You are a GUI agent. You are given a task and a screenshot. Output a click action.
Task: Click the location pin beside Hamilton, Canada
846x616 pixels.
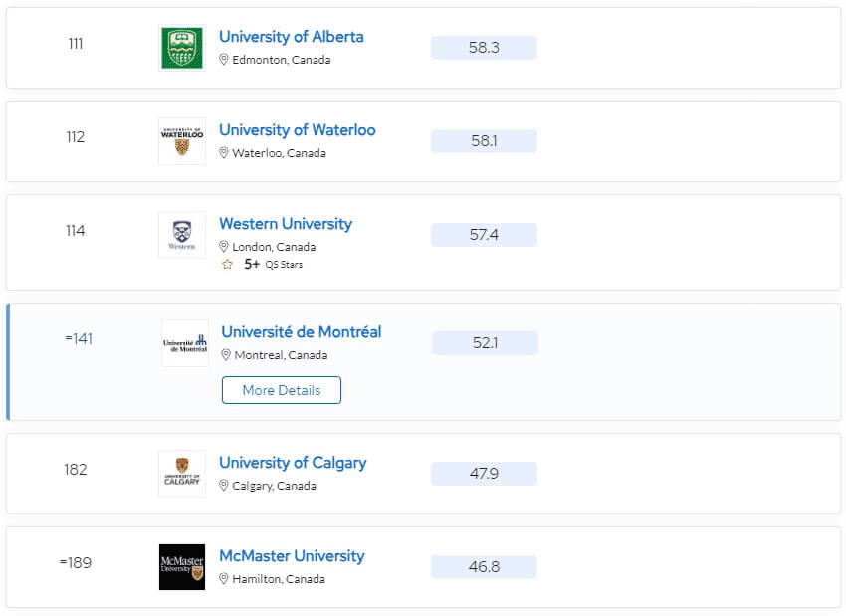tap(224, 579)
